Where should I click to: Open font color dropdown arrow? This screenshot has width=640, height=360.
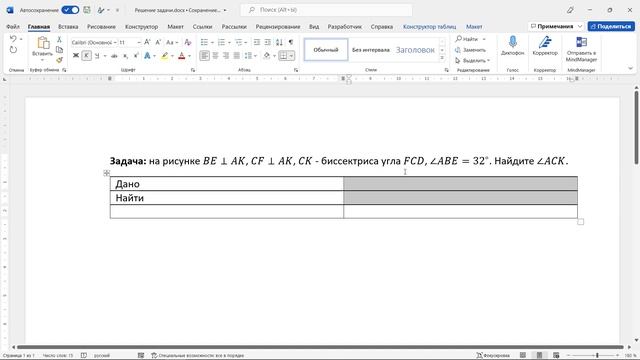tap(189, 56)
